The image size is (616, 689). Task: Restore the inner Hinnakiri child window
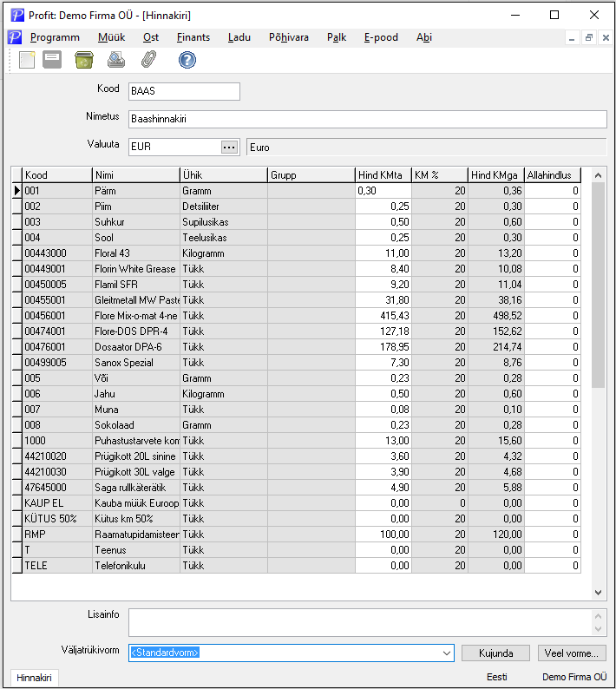[589, 38]
